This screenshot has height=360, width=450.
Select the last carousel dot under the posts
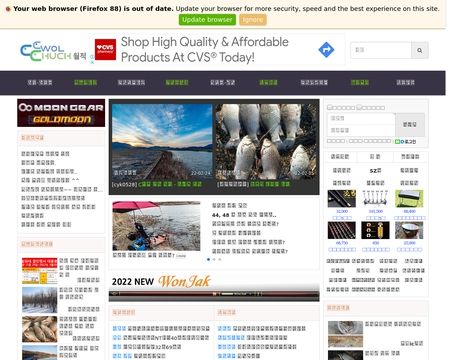click(220, 259)
